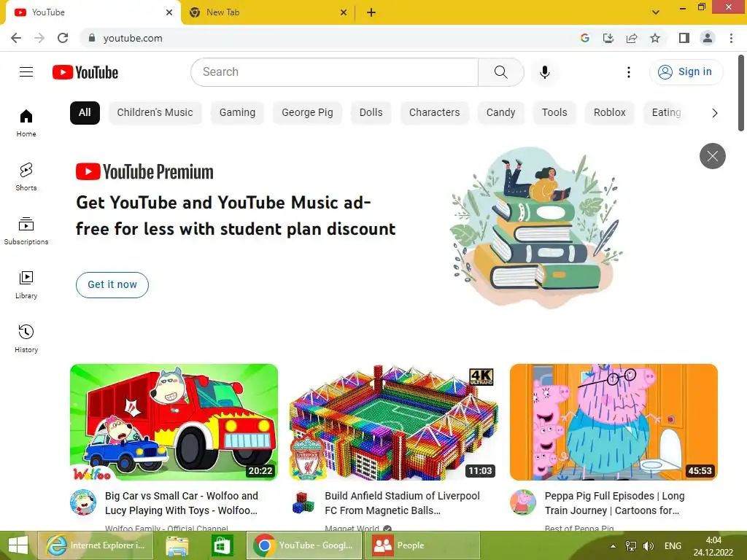Toggle the browser side panel
Viewport: 747px width, 560px height.
[x=684, y=38]
